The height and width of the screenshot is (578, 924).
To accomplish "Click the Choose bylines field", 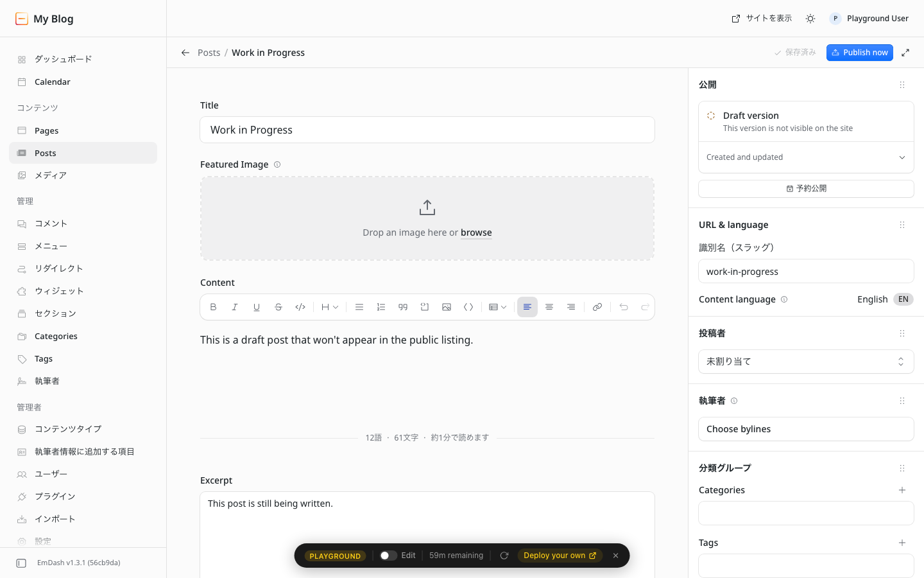I will (x=806, y=429).
